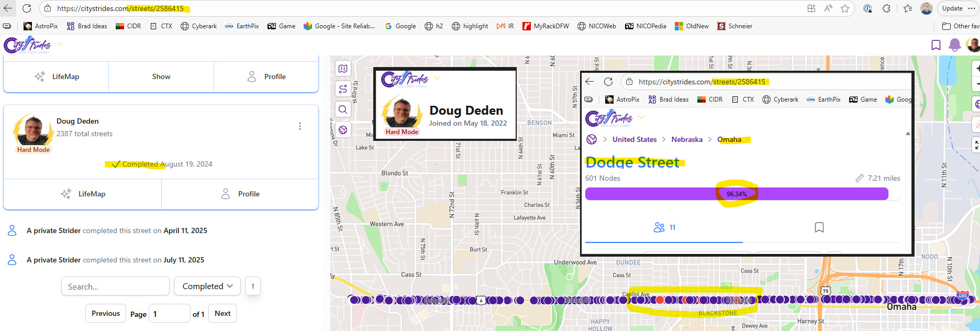Screen dimensions: 980x331
Task: Open the Edge Settings and more menu
Action: pyautogui.click(x=972, y=8)
